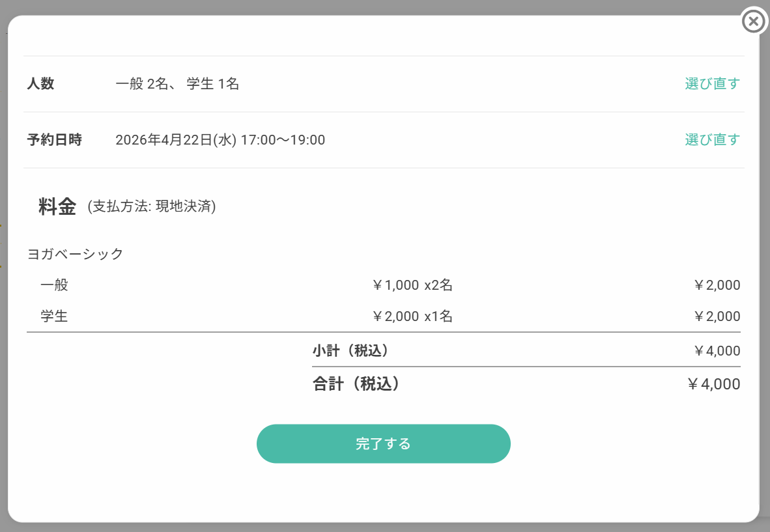This screenshot has width=770, height=532.
Task: Click the 料金 section heading
Action: point(57,207)
